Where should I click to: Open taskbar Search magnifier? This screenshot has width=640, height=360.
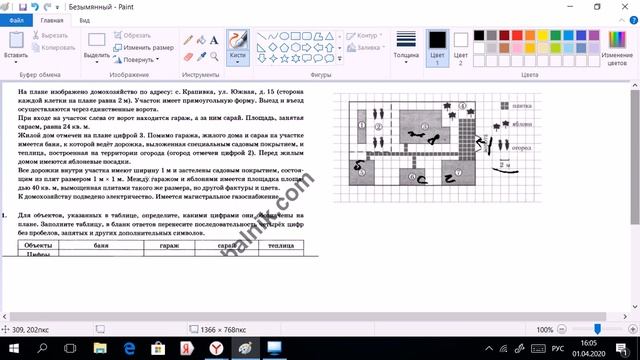[42, 349]
